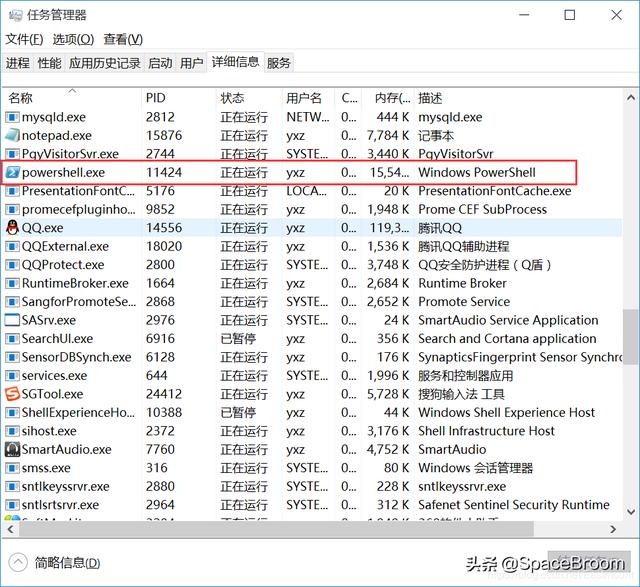640x587 pixels.
Task: Switch to the 用户 tab
Action: [191, 63]
